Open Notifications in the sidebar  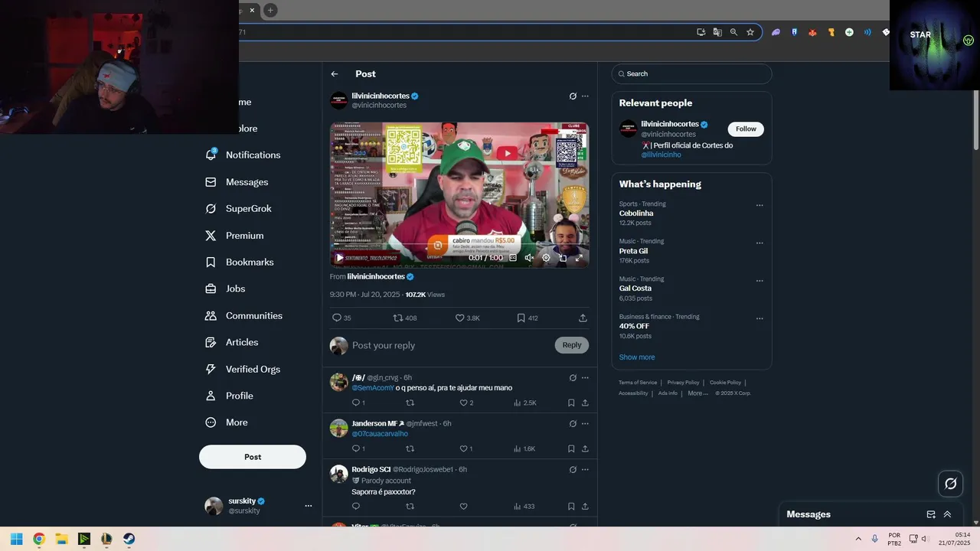click(x=243, y=155)
